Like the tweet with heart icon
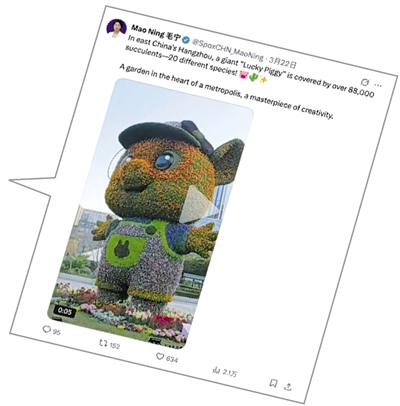The width and height of the screenshot is (400, 406). pyautogui.click(x=160, y=356)
